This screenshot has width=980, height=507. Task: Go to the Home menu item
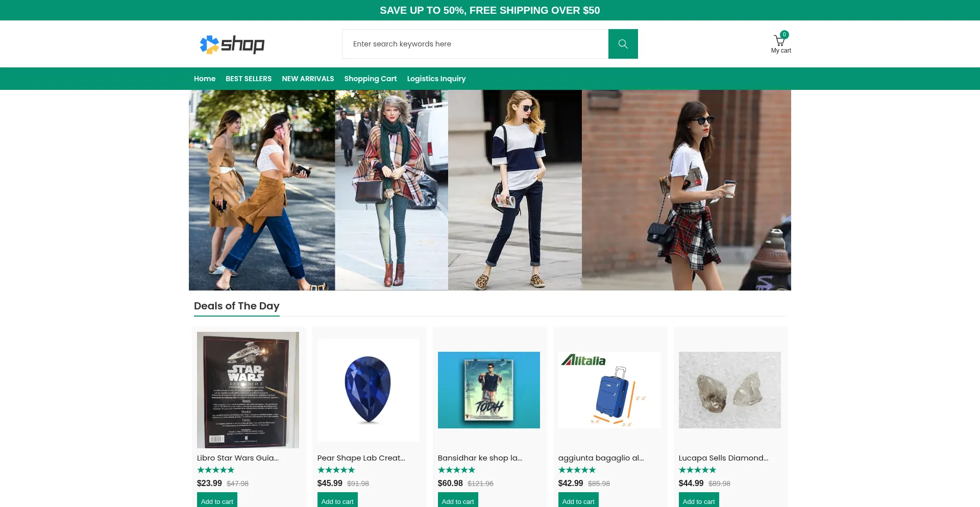click(x=205, y=79)
